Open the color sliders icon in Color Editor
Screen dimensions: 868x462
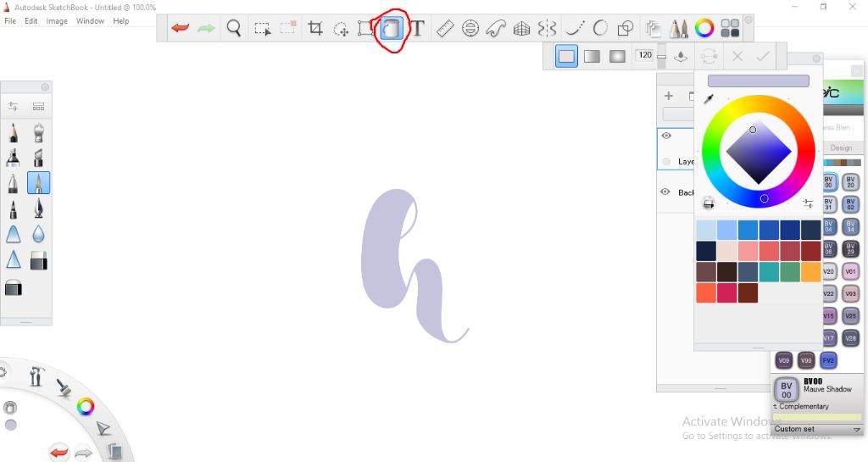click(808, 203)
